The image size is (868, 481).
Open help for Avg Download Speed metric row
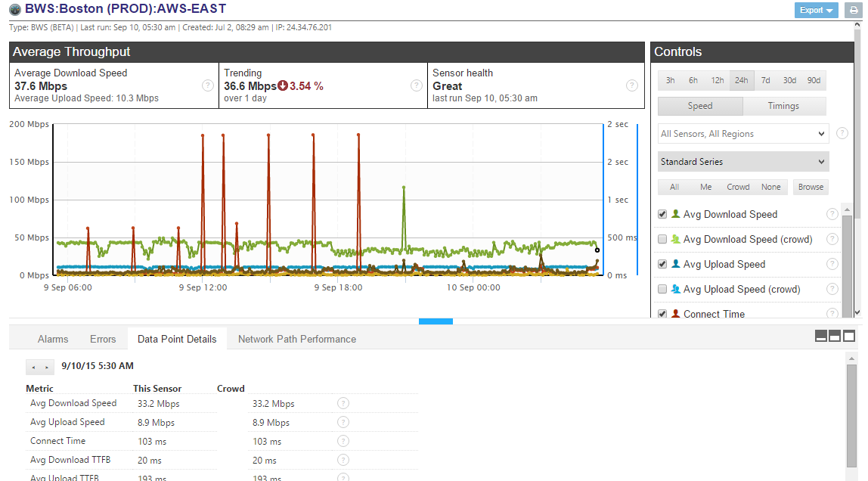point(343,404)
